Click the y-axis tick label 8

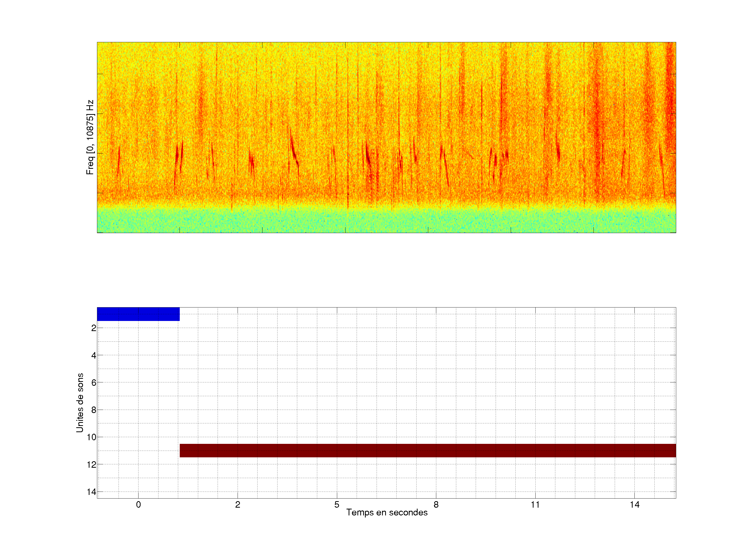(94, 410)
